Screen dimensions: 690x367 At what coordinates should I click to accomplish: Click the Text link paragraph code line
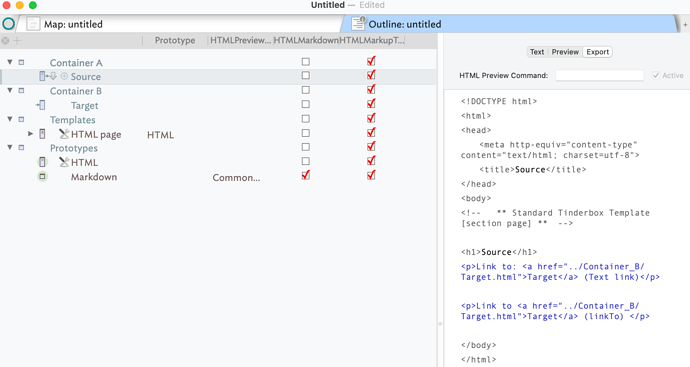[560, 272]
